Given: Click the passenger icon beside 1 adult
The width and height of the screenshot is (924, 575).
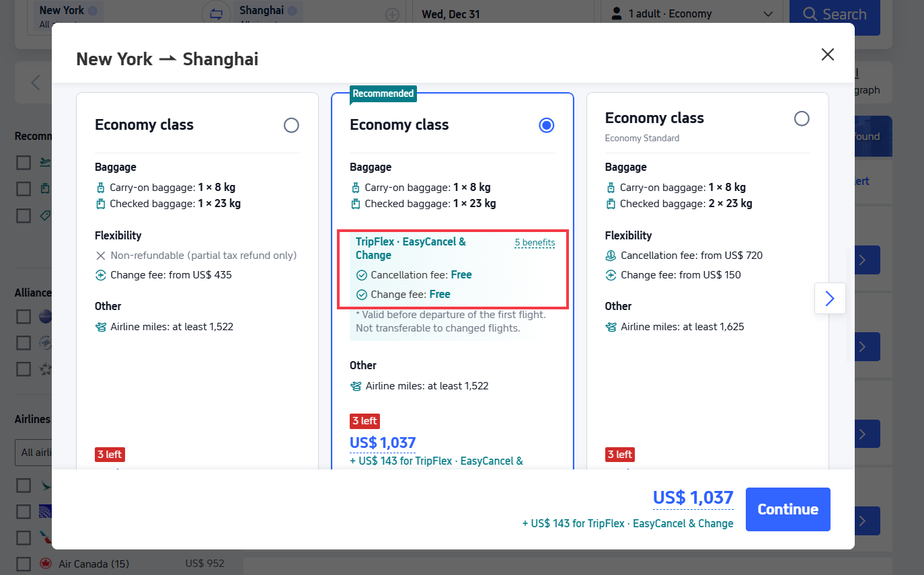Looking at the screenshot, I should [x=616, y=13].
